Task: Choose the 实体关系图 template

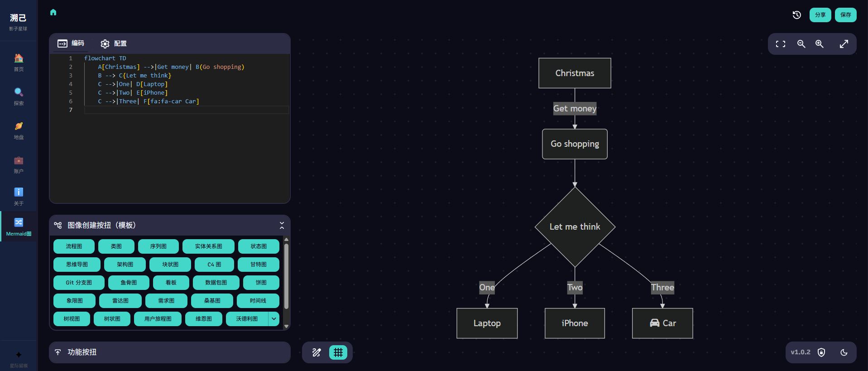Action: [x=208, y=246]
